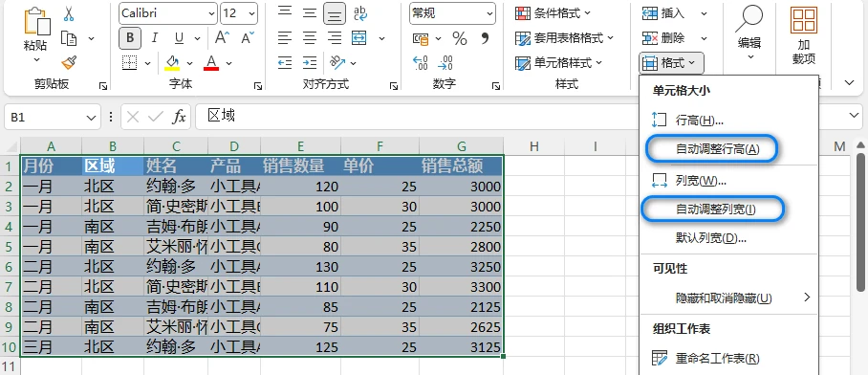
Task: Click Middle Align icon
Action: (310, 12)
